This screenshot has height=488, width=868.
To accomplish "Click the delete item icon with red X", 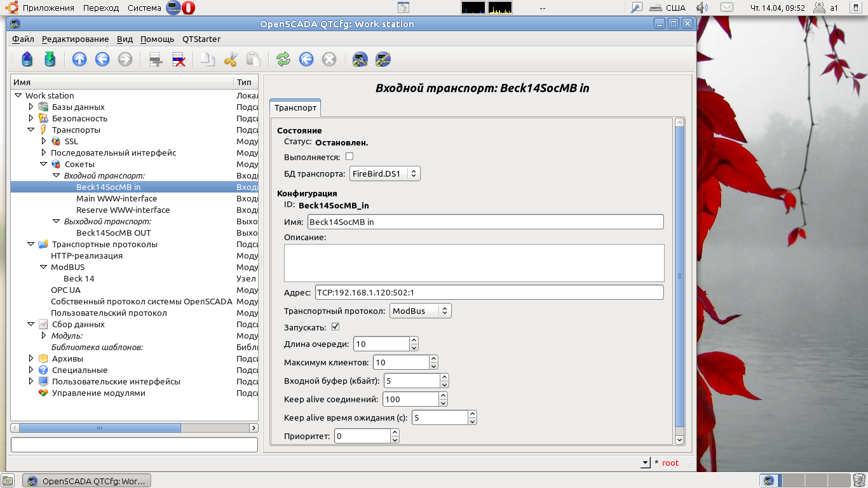I will point(179,59).
